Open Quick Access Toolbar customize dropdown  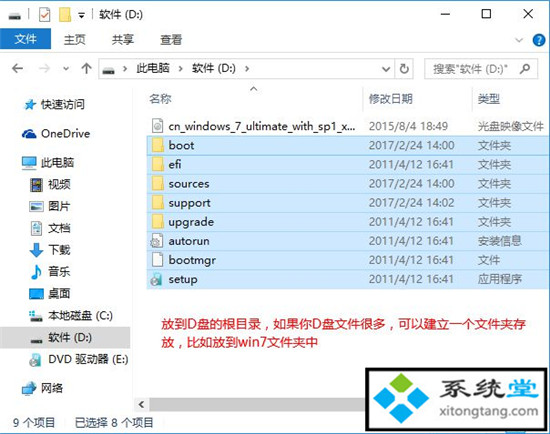click(81, 15)
